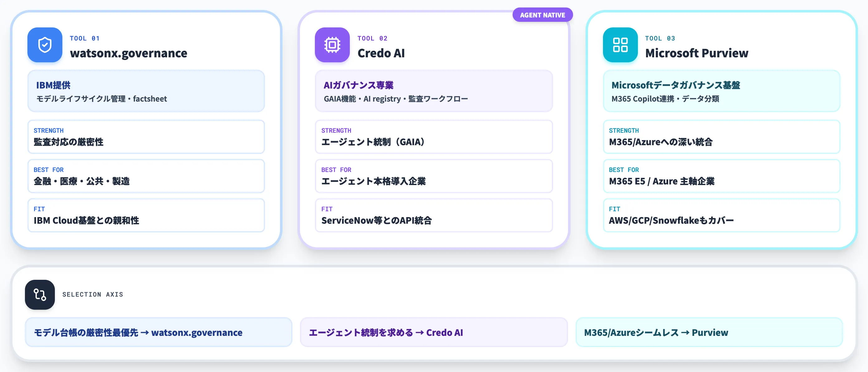Click the IBM Cloud基盤との親和性 fit box
Image resolution: width=868 pixels, height=372 pixels.
coord(146,215)
